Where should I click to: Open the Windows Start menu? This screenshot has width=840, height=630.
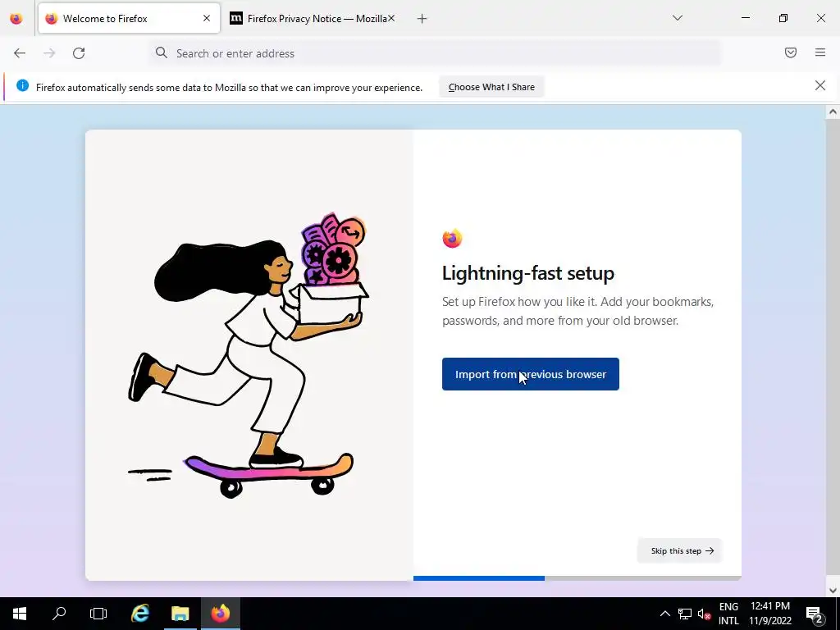click(20, 614)
